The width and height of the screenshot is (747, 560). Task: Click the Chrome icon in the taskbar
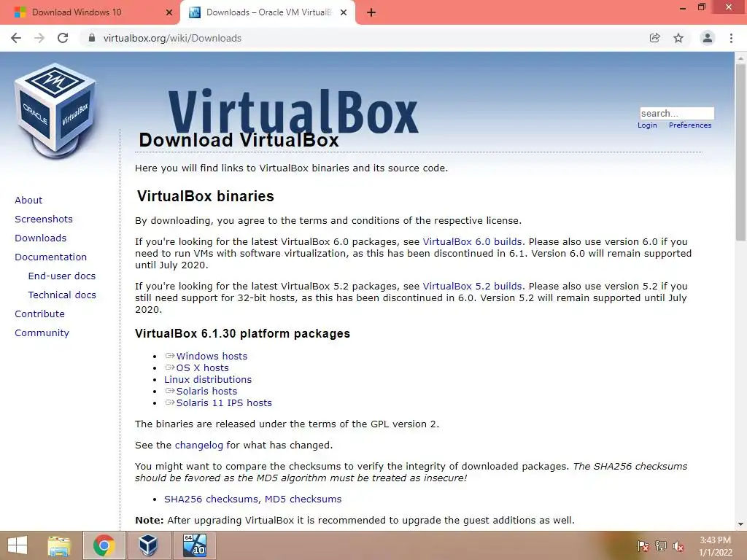point(104,545)
